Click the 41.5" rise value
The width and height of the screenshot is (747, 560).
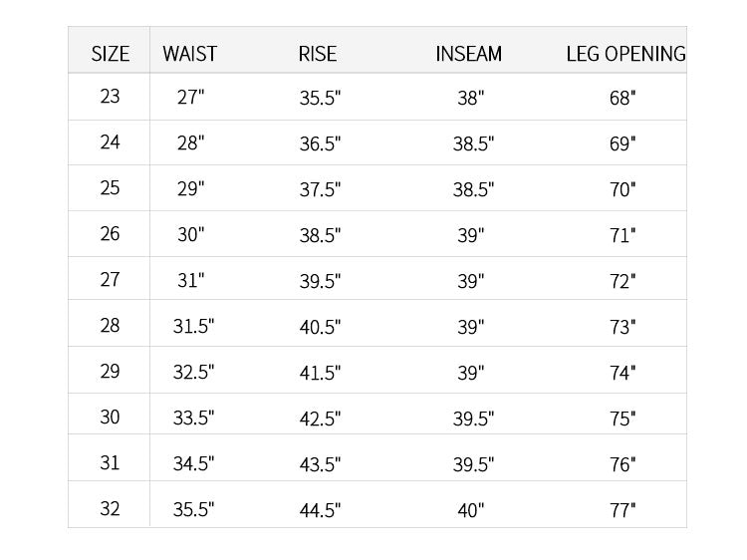[320, 374]
